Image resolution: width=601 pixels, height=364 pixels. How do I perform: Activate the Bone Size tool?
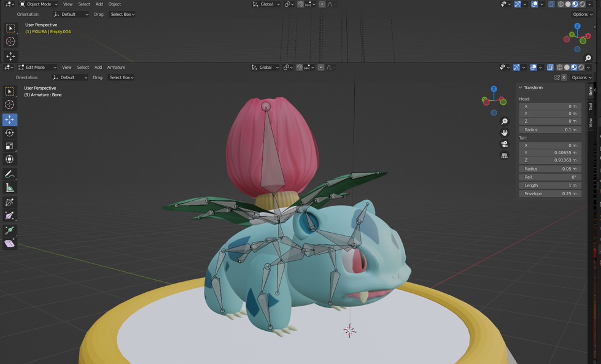tap(10, 215)
